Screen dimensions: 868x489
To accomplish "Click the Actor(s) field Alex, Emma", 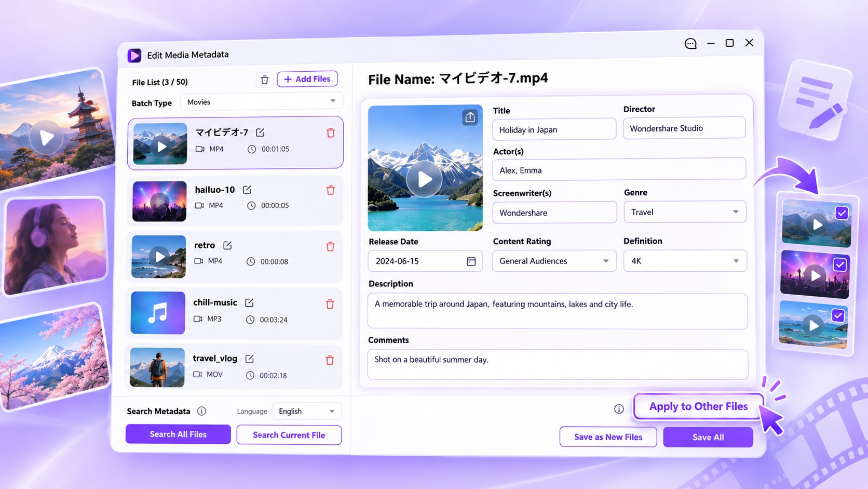I will tap(619, 170).
